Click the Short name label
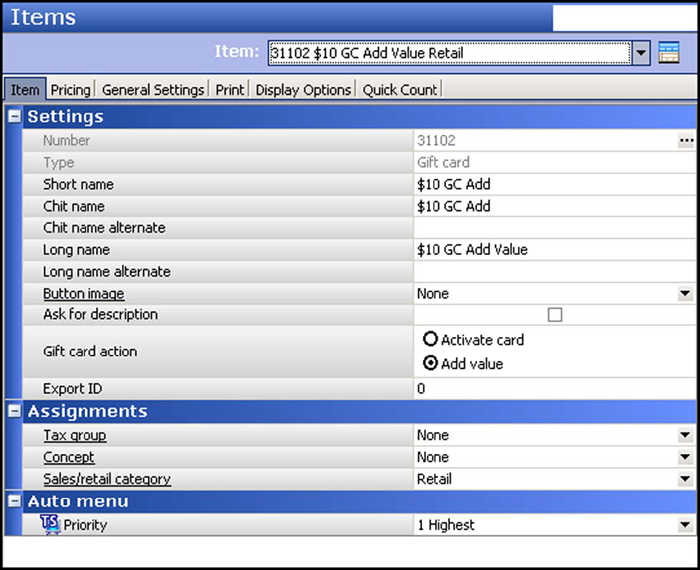 point(78,184)
